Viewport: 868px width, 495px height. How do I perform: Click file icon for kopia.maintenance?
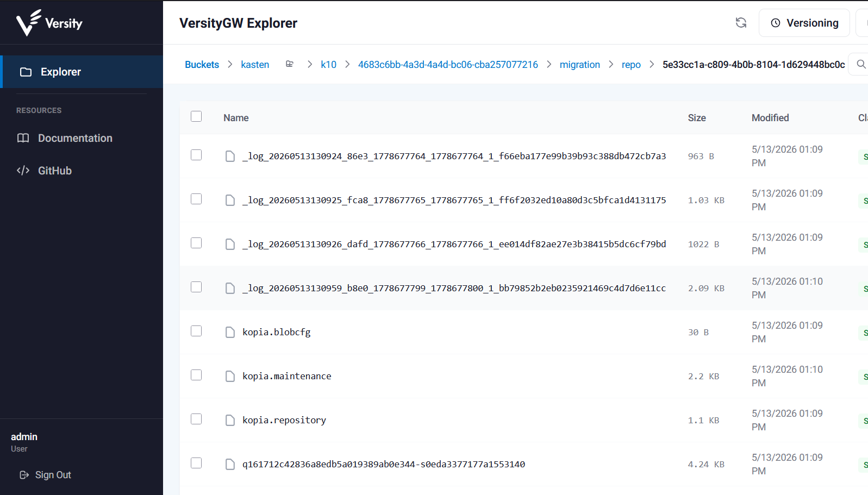click(230, 377)
